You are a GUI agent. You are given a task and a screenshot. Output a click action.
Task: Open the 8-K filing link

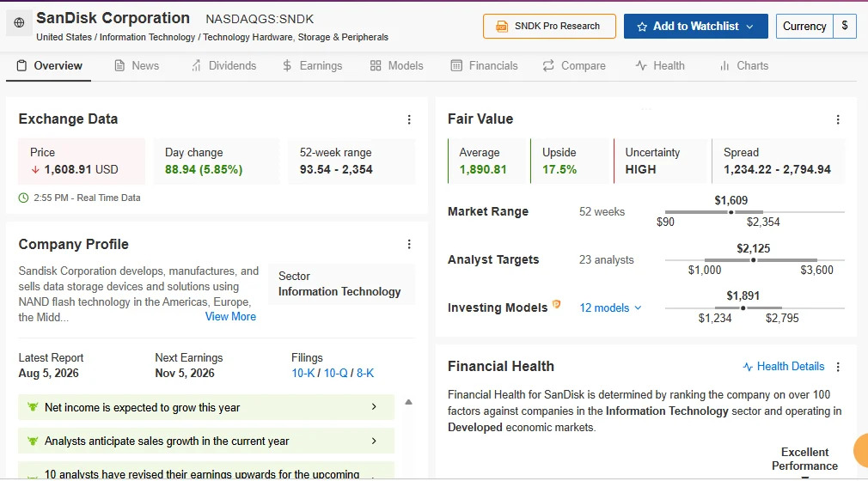364,373
